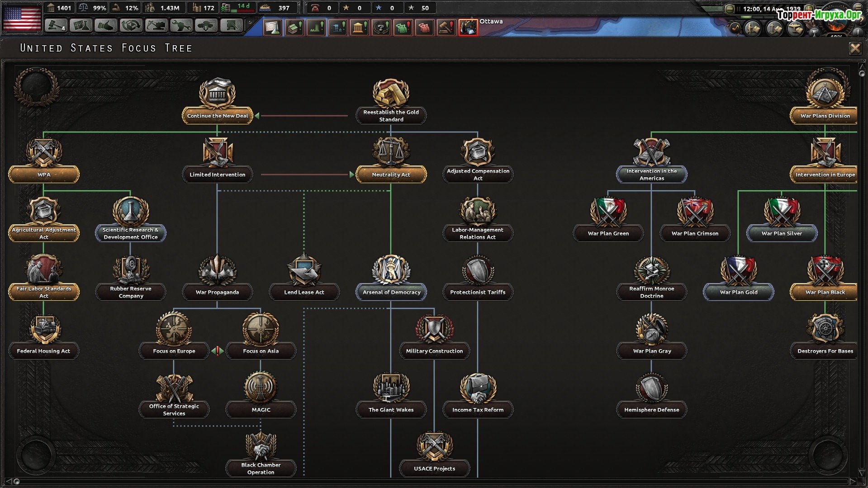Close the United States Focus Tree window
This screenshot has width=868, height=488.
coord(855,48)
